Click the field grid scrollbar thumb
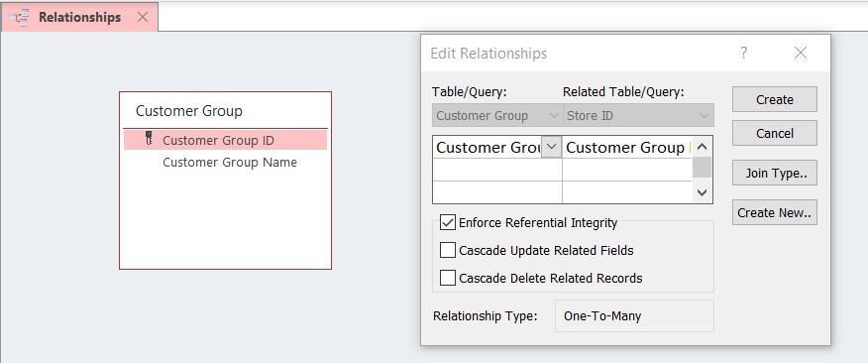This screenshot has height=363, width=868. point(702,168)
